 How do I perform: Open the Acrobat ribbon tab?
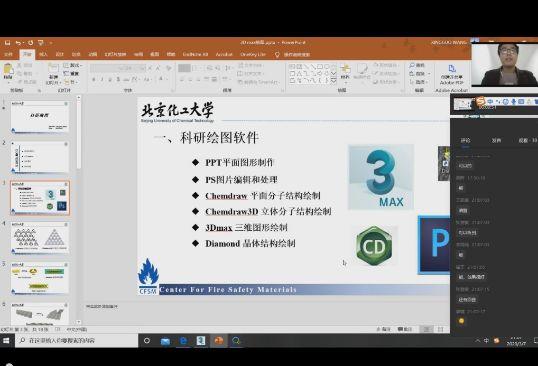click(x=224, y=54)
